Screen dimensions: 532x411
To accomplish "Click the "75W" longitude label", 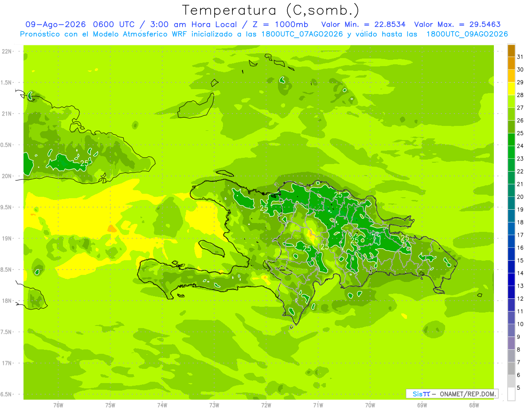I will (x=110, y=406).
